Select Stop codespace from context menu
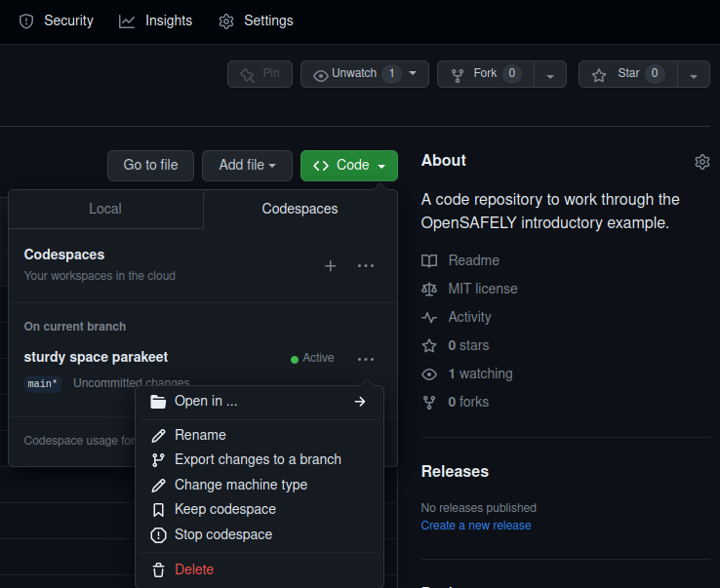Viewport: 720px width, 588px height. [x=222, y=534]
